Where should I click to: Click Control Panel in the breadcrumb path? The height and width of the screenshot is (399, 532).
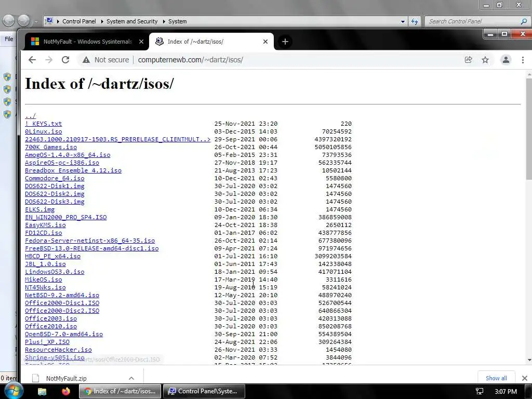click(79, 21)
